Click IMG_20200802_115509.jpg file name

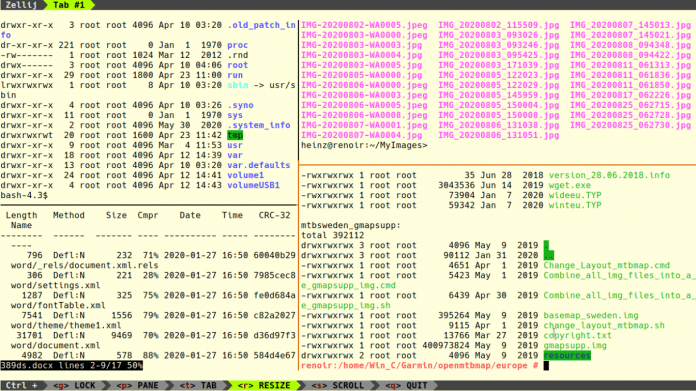499,25
